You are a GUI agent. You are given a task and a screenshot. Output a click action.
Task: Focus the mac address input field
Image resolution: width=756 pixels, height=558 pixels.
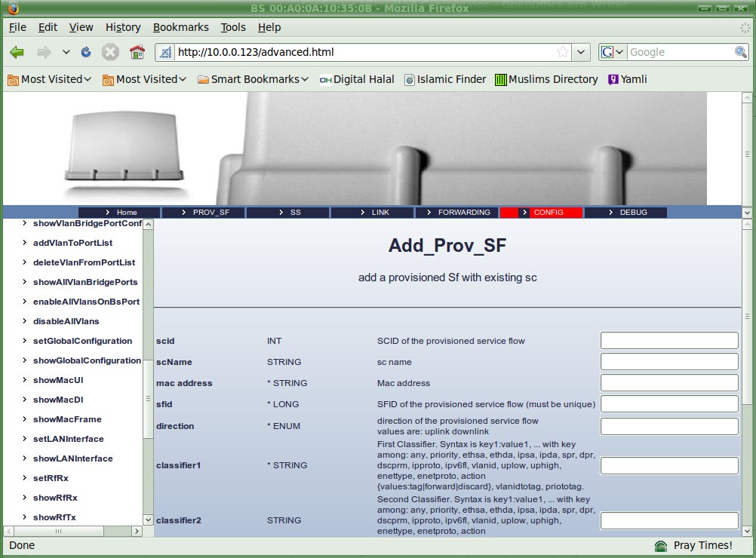pos(668,383)
